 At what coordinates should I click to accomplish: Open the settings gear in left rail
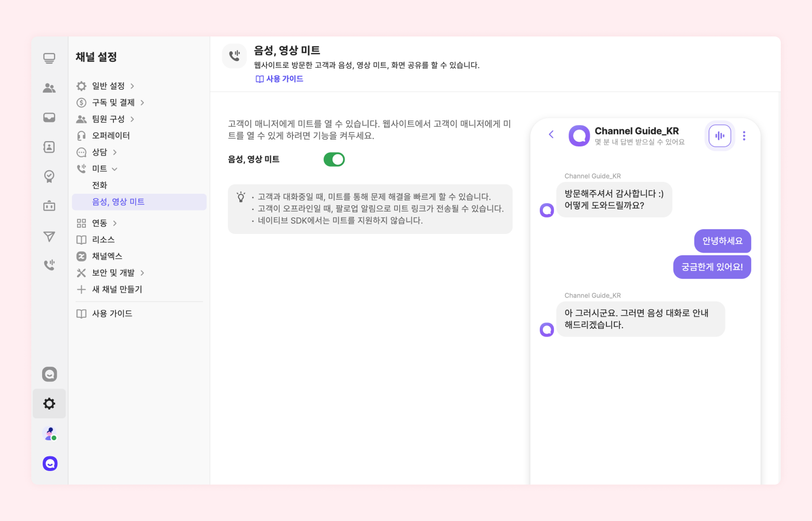pyautogui.click(x=49, y=404)
